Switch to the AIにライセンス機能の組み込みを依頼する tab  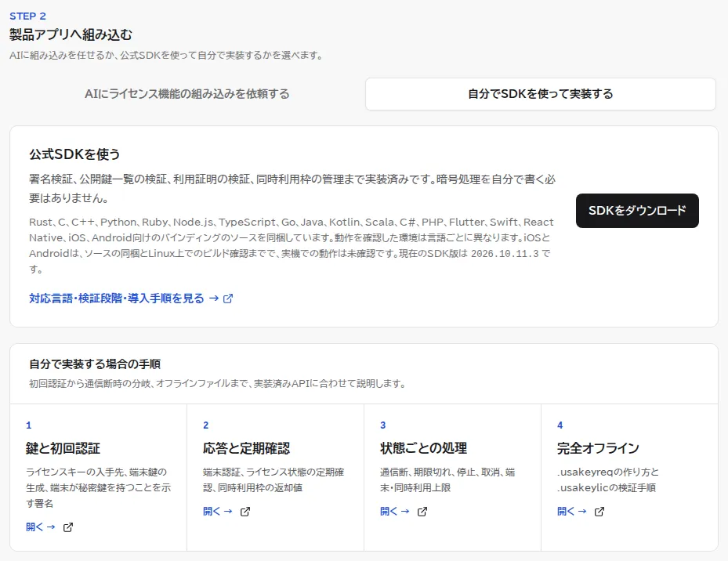(x=187, y=94)
